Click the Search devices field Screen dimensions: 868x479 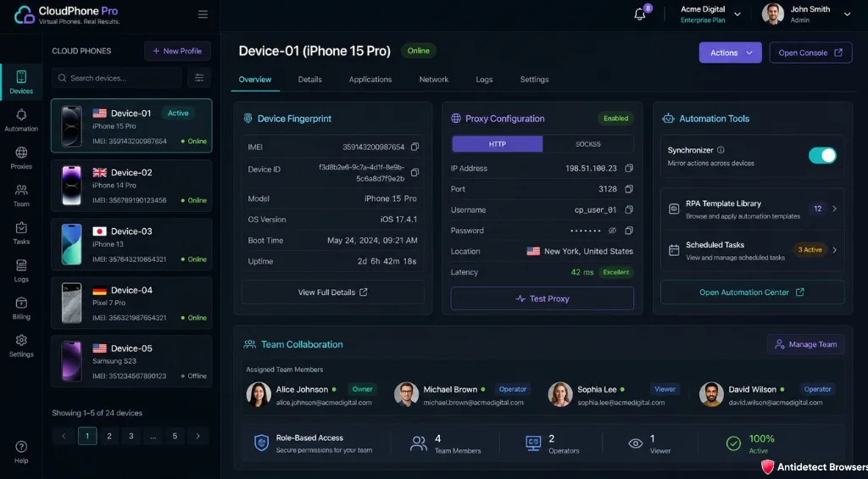coord(117,78)
